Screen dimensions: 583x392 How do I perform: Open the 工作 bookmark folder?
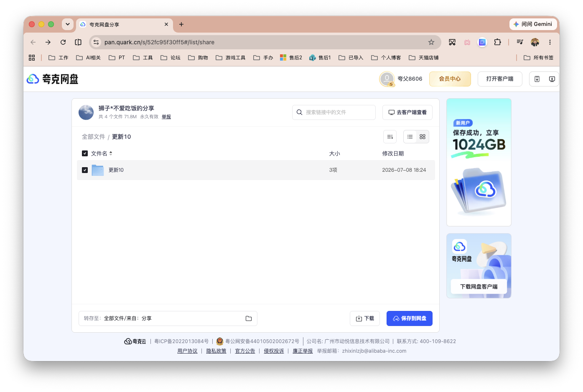[59, 58]
